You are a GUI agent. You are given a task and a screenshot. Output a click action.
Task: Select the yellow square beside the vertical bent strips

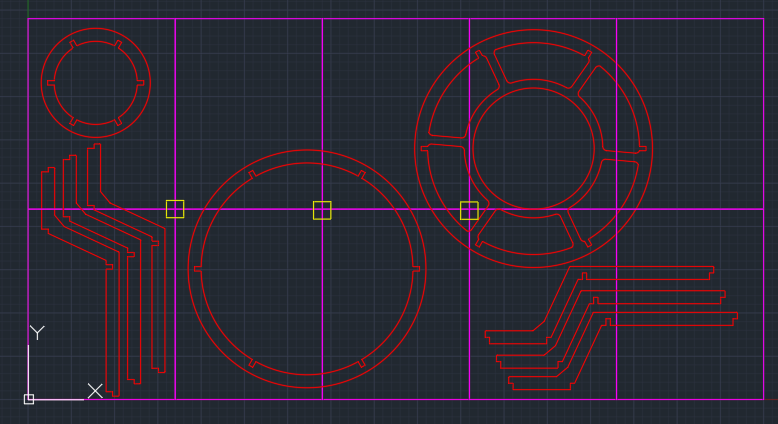tap(175, 209)
